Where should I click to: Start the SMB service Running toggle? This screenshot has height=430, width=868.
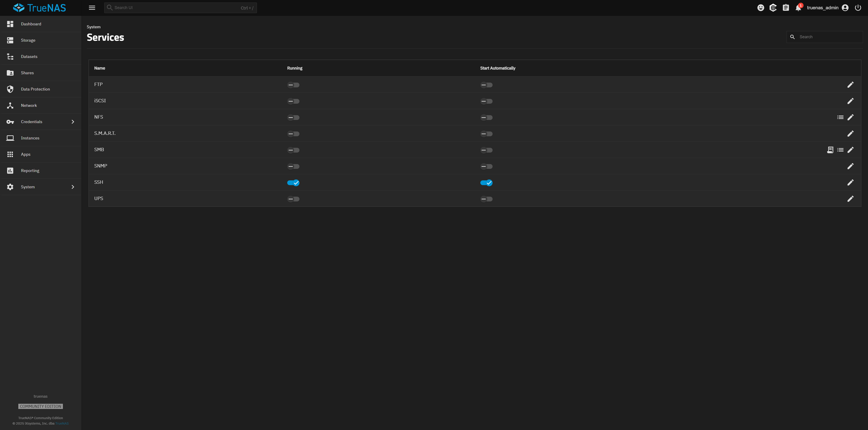coord(293,150)
